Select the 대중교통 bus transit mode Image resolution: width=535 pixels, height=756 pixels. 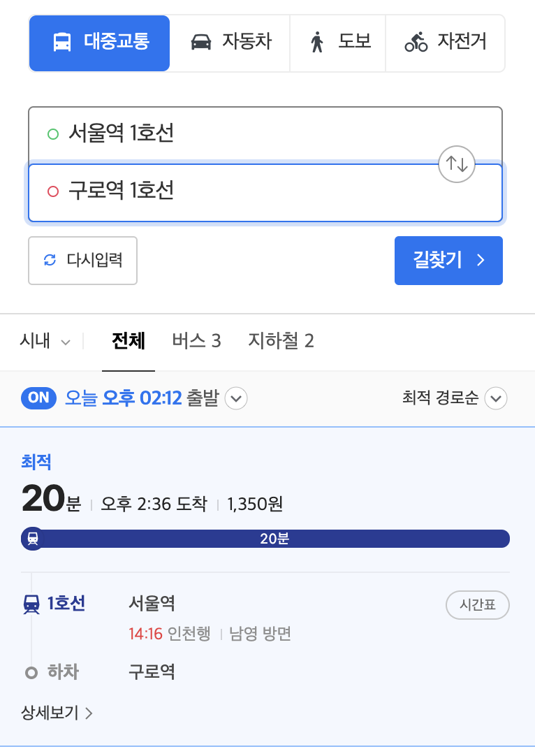click(99, 43)
